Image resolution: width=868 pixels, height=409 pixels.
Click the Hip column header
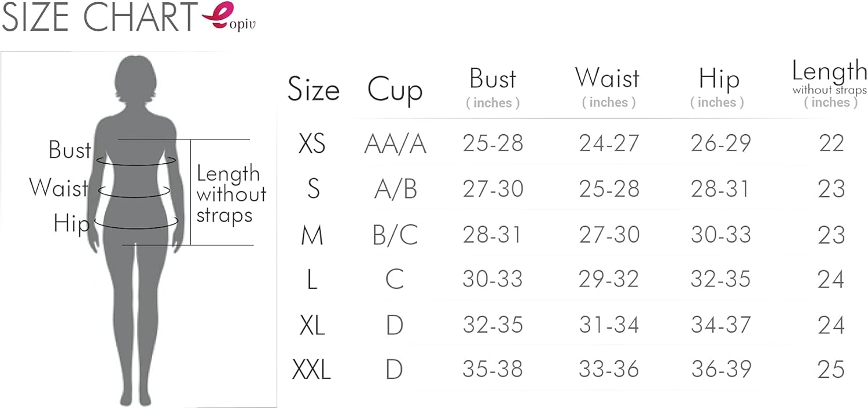tap(719, 79)
